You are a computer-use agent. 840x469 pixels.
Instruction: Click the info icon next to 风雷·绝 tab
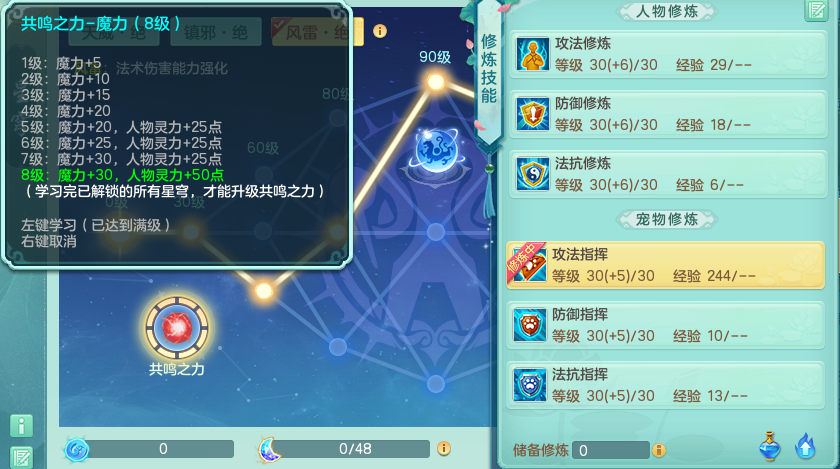(380, 31)
